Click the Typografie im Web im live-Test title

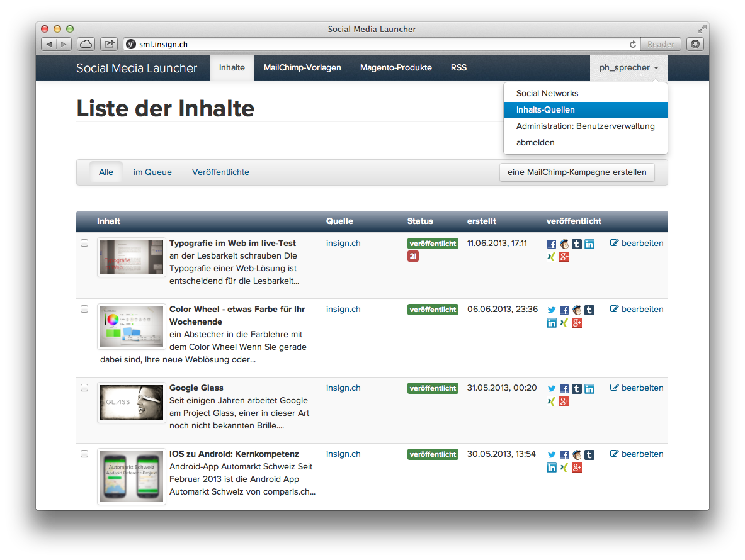(x=232, y=243)
